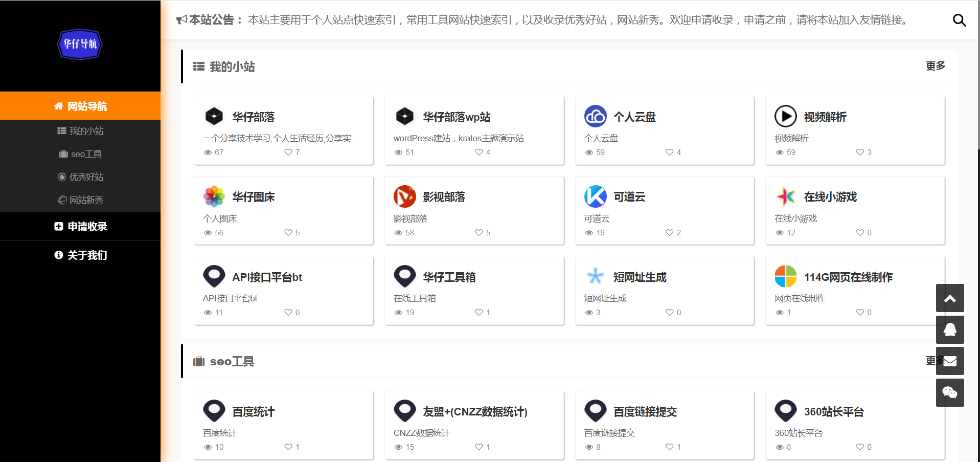Like 影视部落 via heart icon
The image size is (980, 462).
(x=479, y=233)
